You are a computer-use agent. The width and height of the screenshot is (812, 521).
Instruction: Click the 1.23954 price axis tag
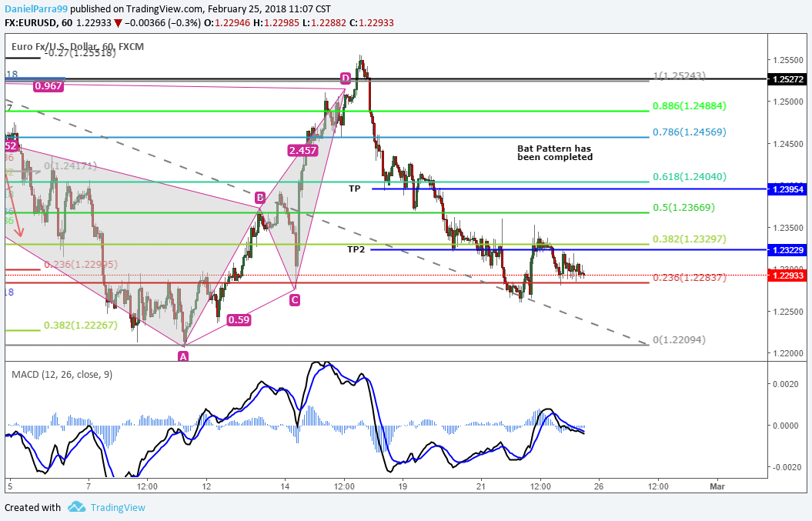coord(787,189)
